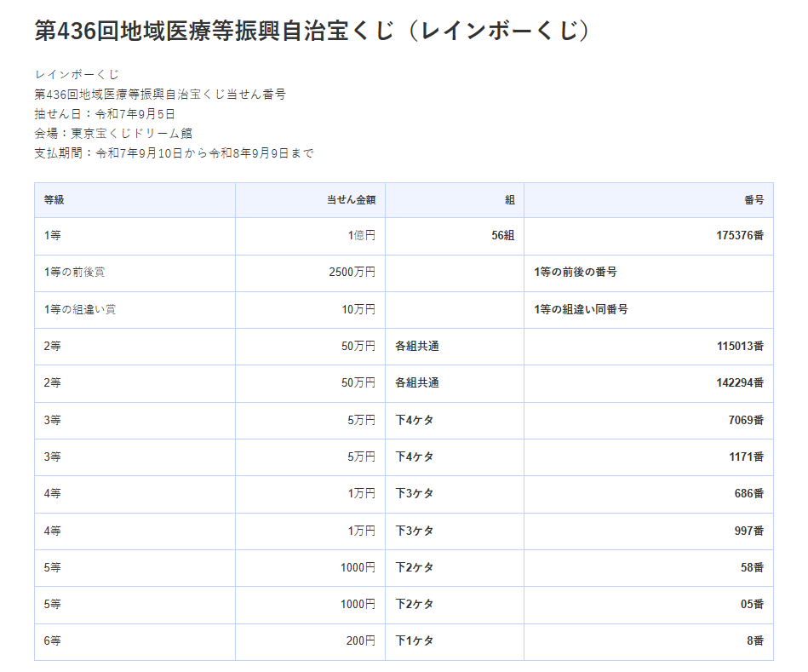
Task: Click the number 997番
Action: click(749, 531)
